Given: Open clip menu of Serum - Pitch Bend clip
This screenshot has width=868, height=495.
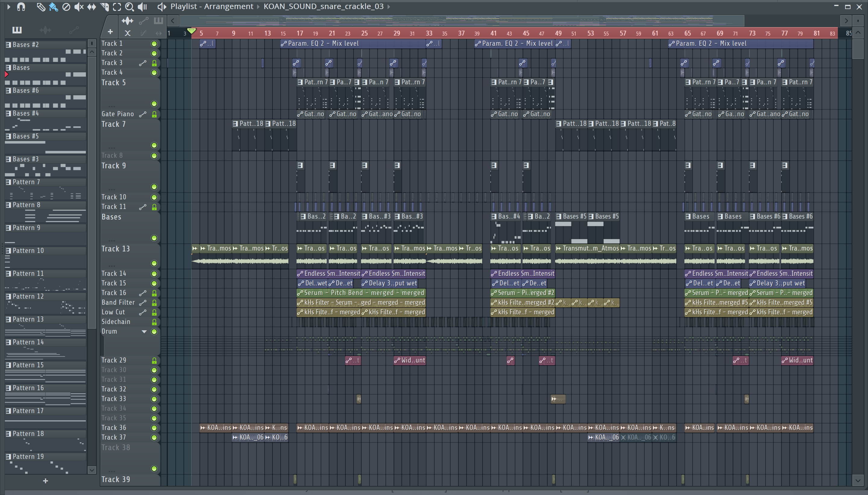Looking at the screenshot, I should tap(300, 293).
